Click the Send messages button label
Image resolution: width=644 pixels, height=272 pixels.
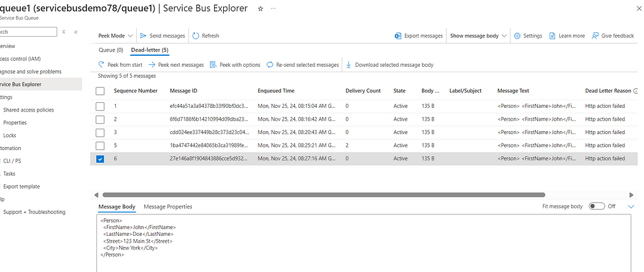tap(167, 36)
